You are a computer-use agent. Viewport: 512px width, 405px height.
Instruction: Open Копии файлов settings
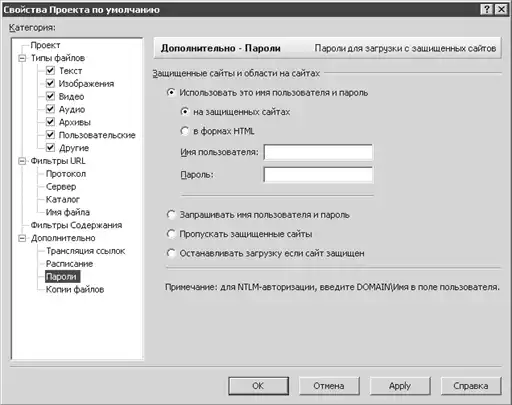[x=75, y=289]
